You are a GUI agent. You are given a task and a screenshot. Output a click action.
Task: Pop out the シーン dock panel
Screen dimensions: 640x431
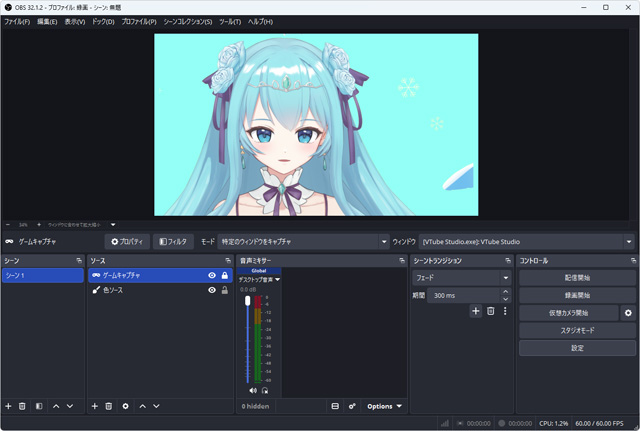point(79,260)
